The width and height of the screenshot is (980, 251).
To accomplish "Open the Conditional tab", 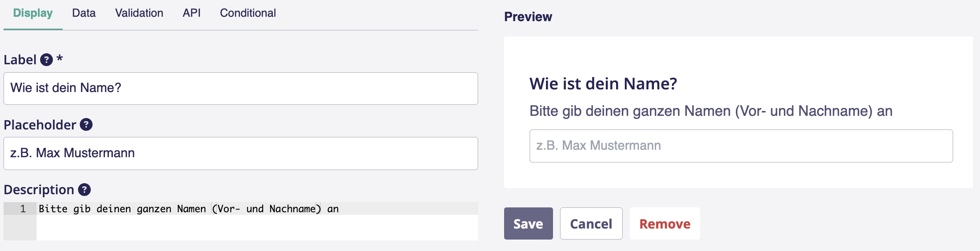I will pos(248,13).
